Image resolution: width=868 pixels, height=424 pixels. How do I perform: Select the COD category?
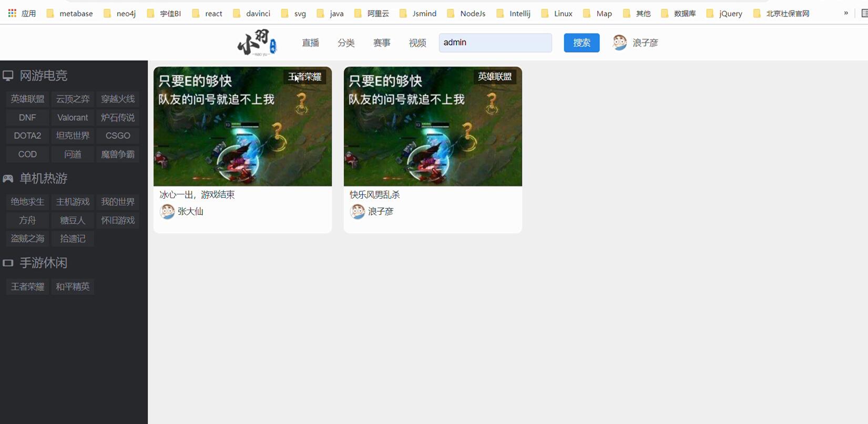click(28, 154)
